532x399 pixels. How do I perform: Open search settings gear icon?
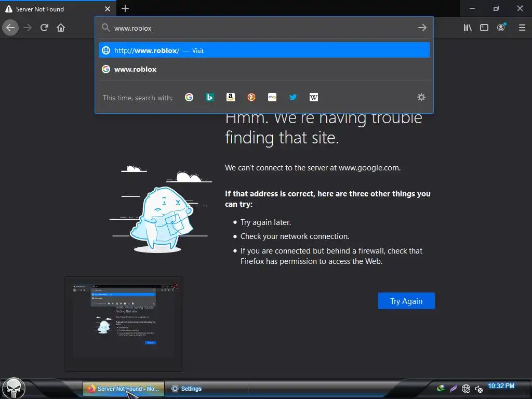[421, 97]
